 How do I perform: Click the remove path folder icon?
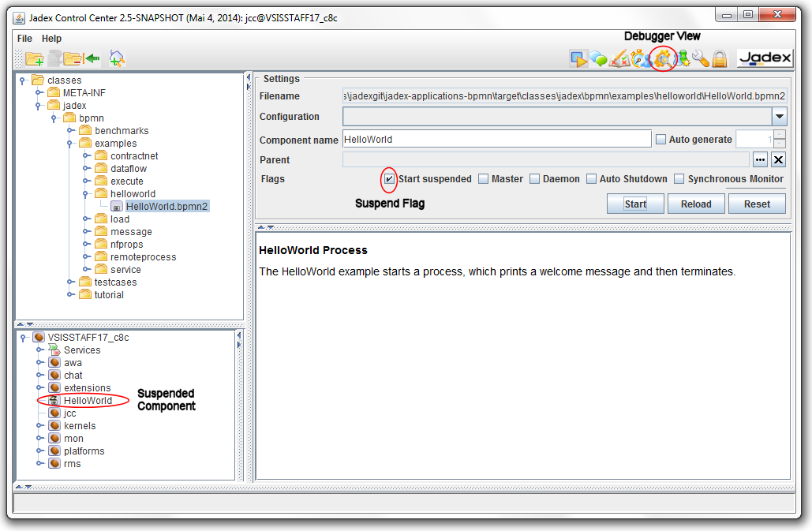pyautogui.click(x=72, y=58)
